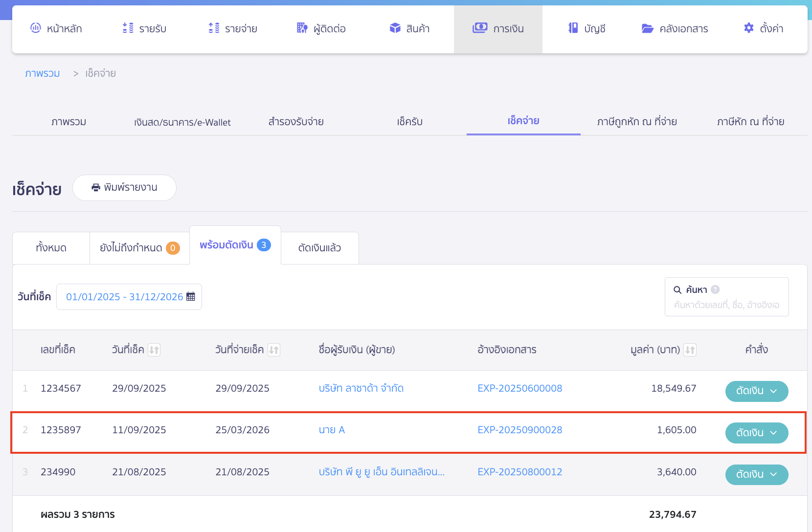Click the home dashboard icon in the navbar
The image size is (812, 532).
(x=36, y=28)
